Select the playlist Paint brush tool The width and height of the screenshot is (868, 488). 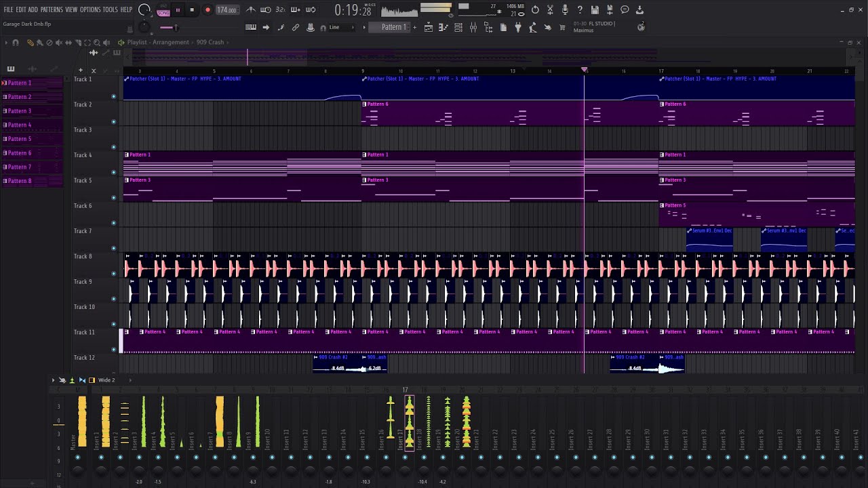(40, 43)
